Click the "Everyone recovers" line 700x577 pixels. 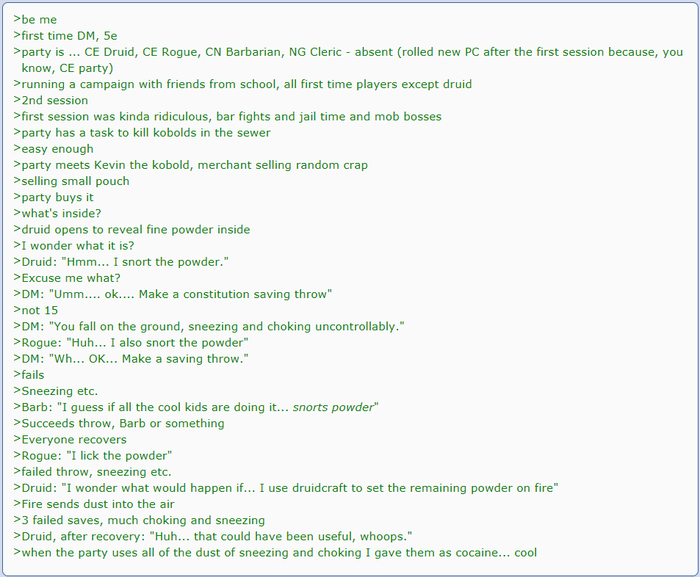pos(70,439)
